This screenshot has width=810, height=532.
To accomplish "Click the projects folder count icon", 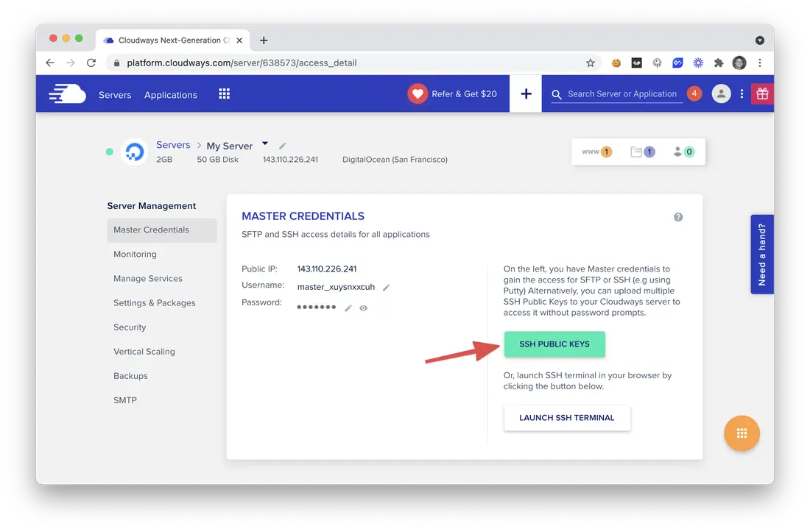I will point(643,152).
